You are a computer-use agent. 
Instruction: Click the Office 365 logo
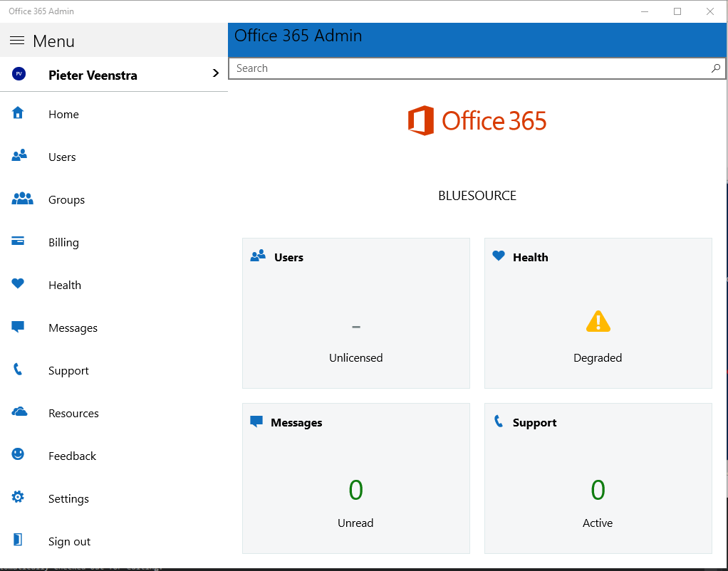coord(477,121)
